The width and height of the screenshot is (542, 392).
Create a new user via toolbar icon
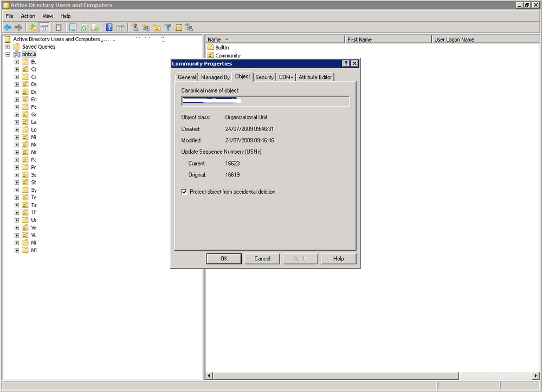[135, 28]
